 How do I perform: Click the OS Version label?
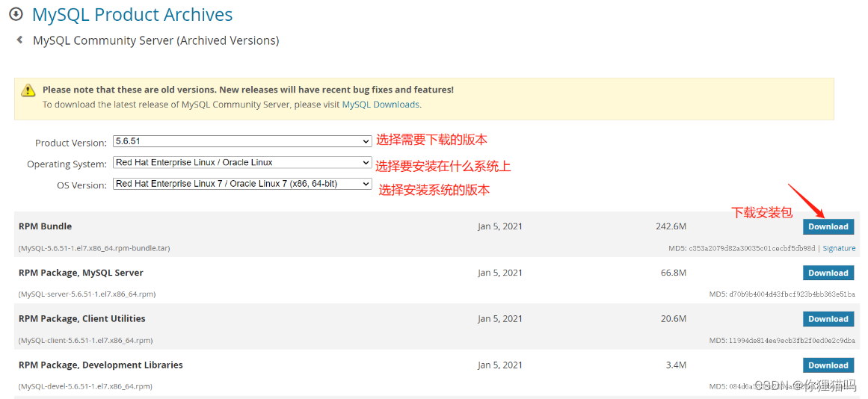[82, 185]
